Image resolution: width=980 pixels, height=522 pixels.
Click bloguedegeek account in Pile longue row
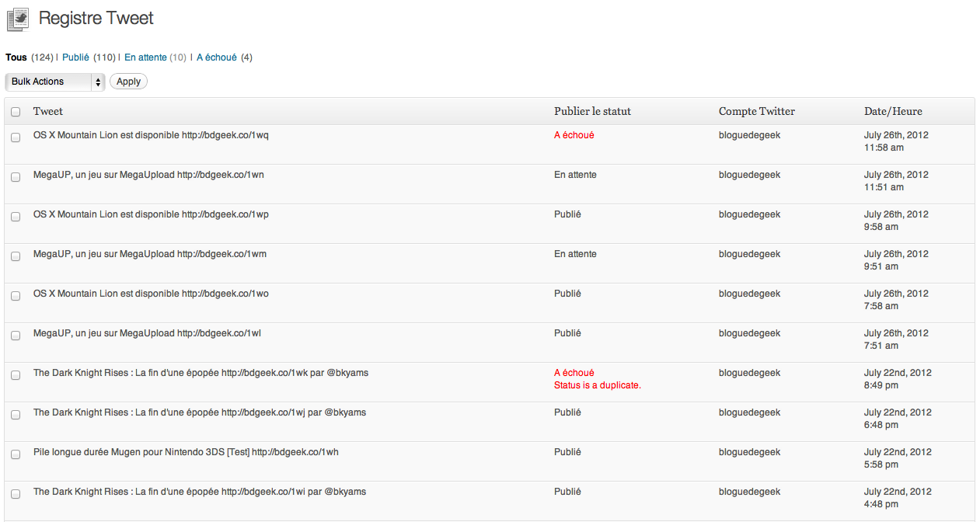(749, 452)
